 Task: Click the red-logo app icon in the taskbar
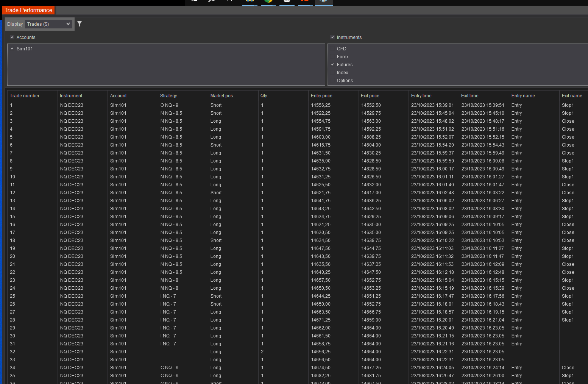click(305, 2)
